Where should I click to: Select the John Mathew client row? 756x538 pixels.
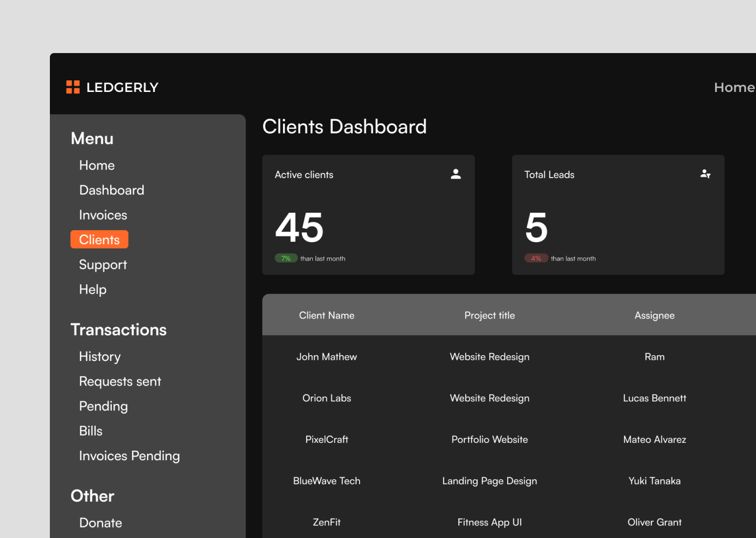pyautogui.click(x=327, y=356)
